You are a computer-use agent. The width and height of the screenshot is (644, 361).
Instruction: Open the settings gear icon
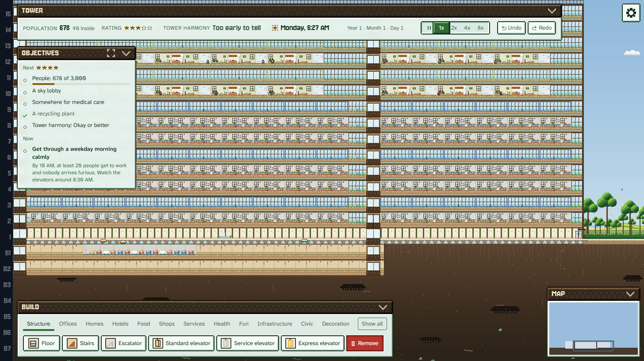click(631, 13)
